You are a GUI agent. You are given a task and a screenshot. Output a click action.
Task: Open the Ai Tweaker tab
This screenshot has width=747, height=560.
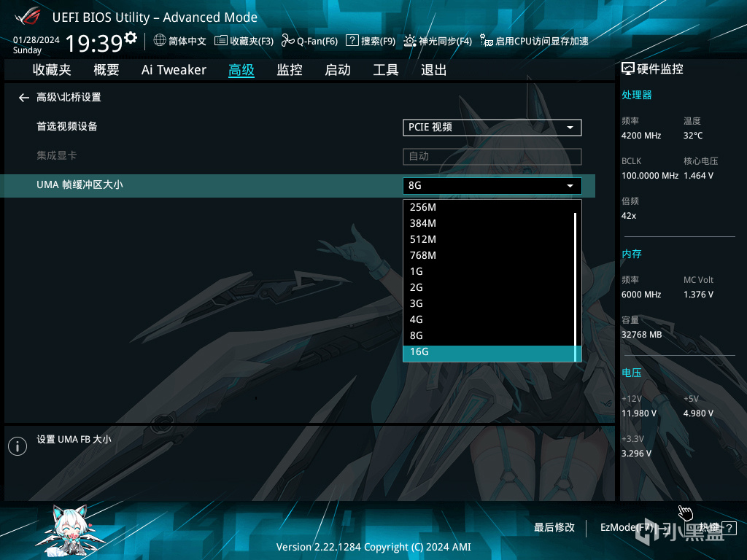174,70
